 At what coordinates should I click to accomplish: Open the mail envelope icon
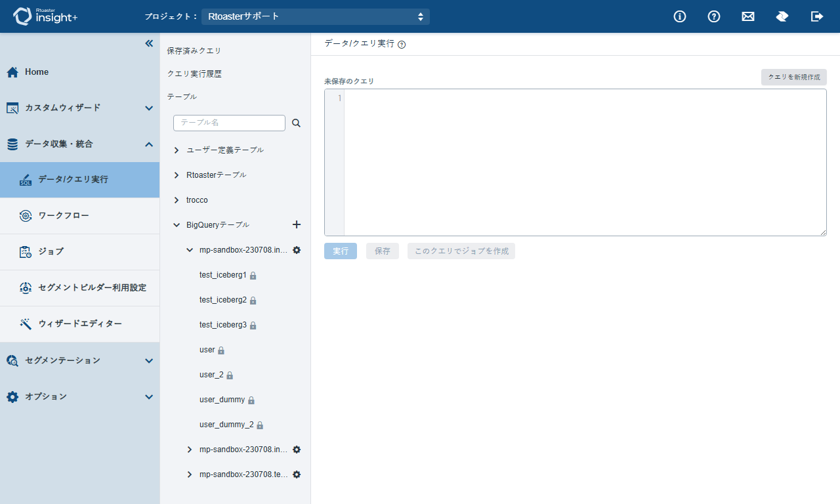click(x=748, y=16)
